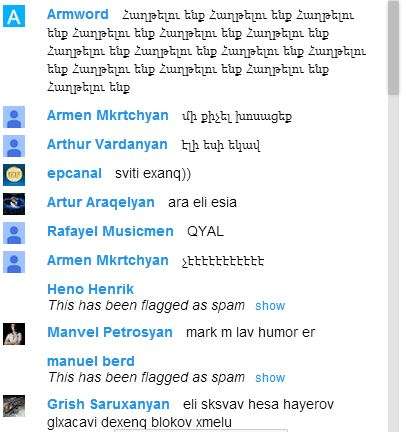Click Armword's blue letter A avatar
The width and height of the screenshot is (406, 432).
(14, 16)
